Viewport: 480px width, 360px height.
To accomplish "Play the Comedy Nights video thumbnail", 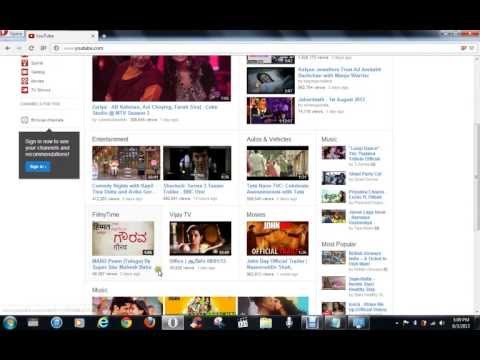I will pos(126,163).
